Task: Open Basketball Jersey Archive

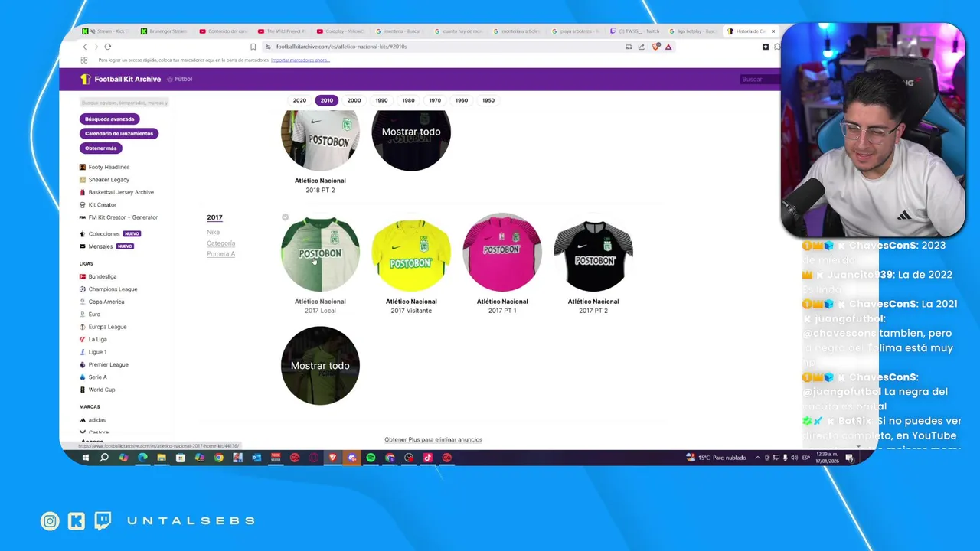Action: (120, 192)
